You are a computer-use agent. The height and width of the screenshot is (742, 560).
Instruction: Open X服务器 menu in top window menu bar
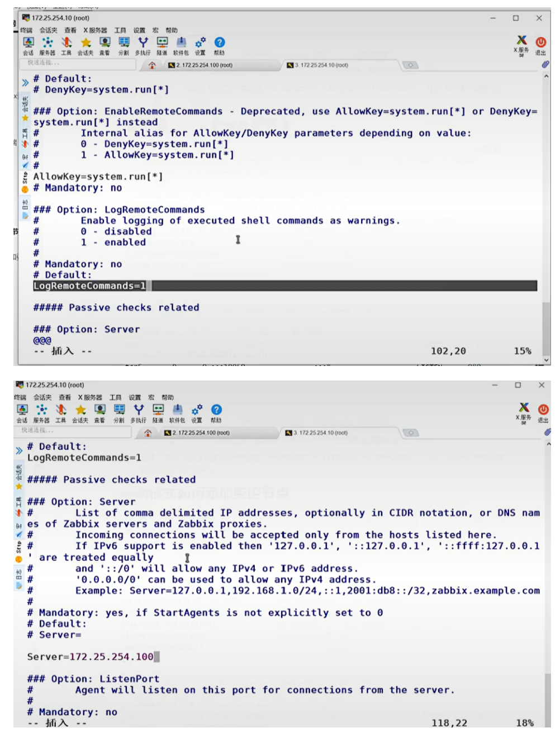pyautogui.click(x=95, y=30)
